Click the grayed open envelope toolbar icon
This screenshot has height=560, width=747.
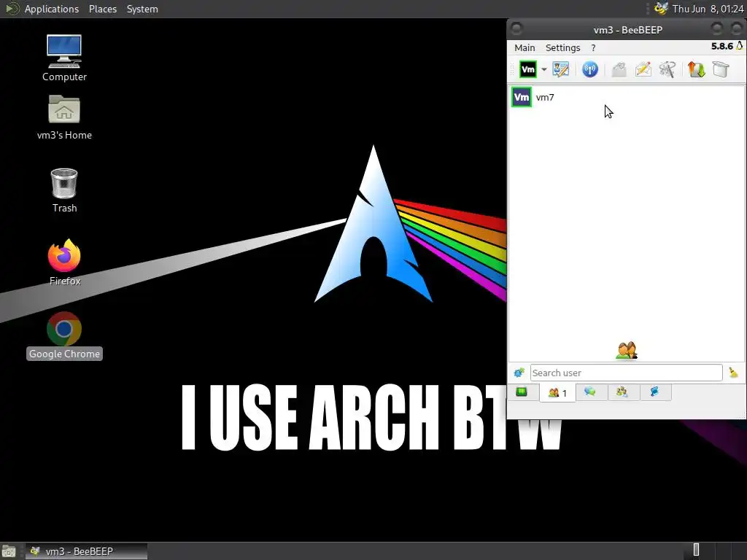pyautogui.click(x=619, y=69)
